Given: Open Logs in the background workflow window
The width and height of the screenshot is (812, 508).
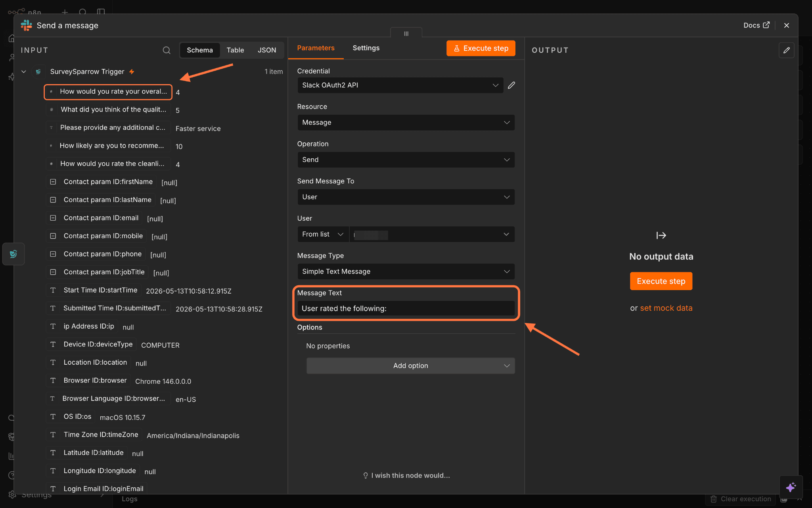Looking at the screenshot, I should coord(130,499).
